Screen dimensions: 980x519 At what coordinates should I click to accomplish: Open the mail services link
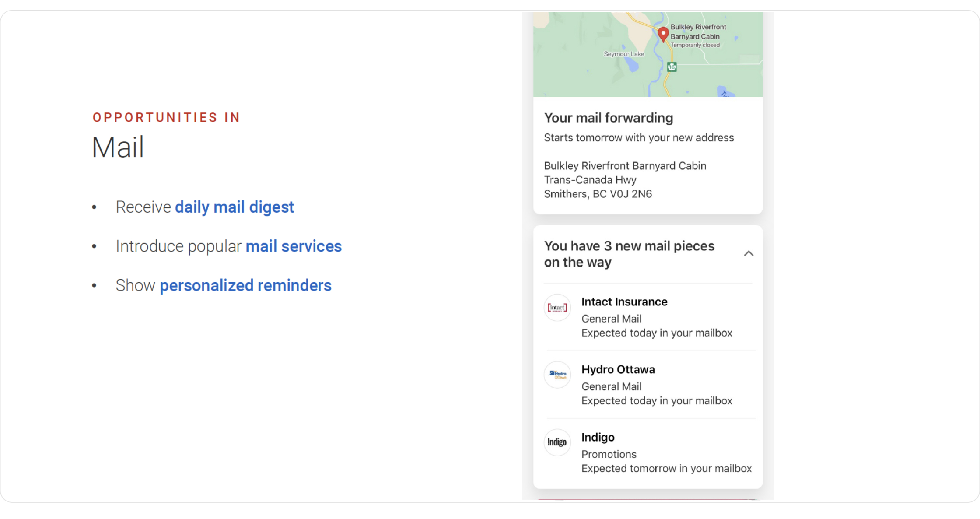tap(294, 246)
